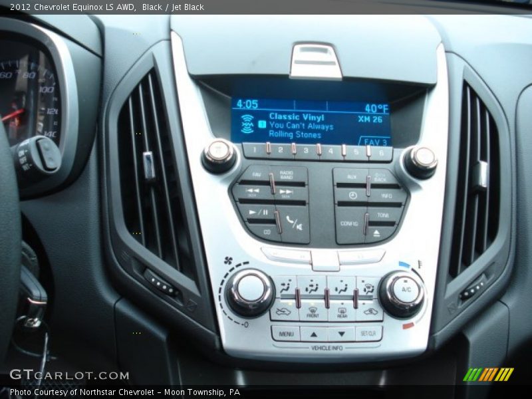
Task: Click the right vent thumbwheel
Action: tap(472, 289)
